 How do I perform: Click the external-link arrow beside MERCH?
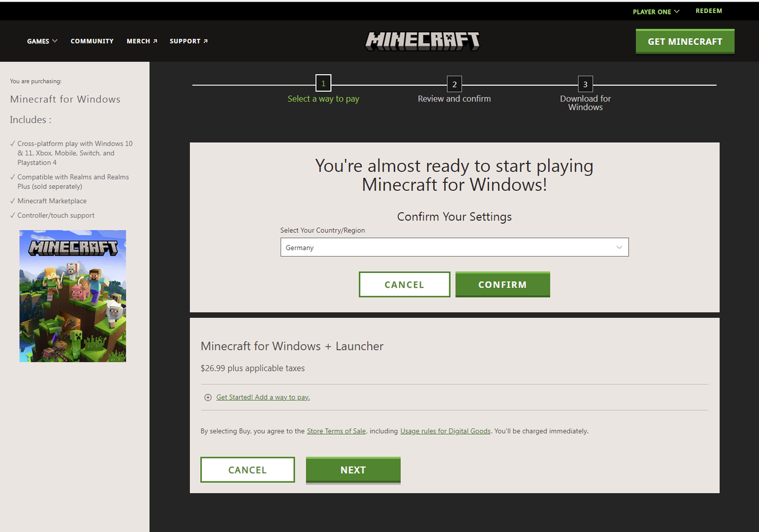tap(156, 40)
